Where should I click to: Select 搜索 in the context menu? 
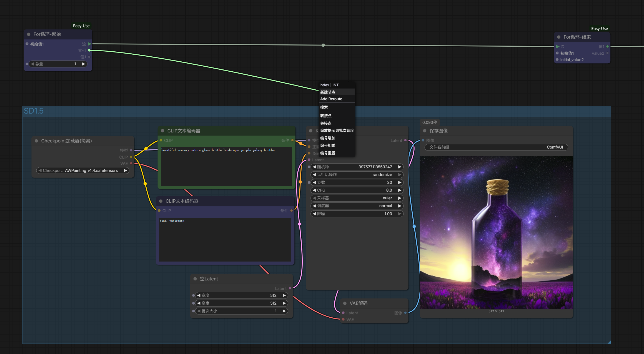324,107
